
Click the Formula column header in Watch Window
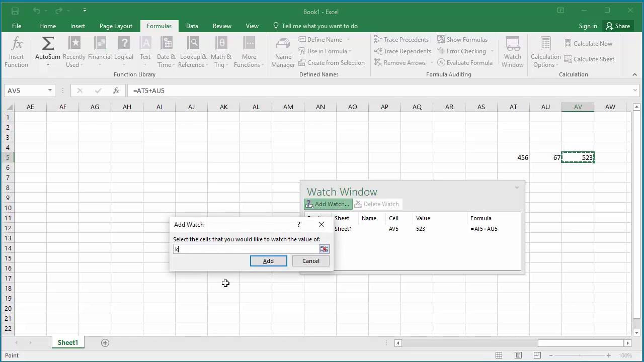pyautogui.click(x=480, y=218)
